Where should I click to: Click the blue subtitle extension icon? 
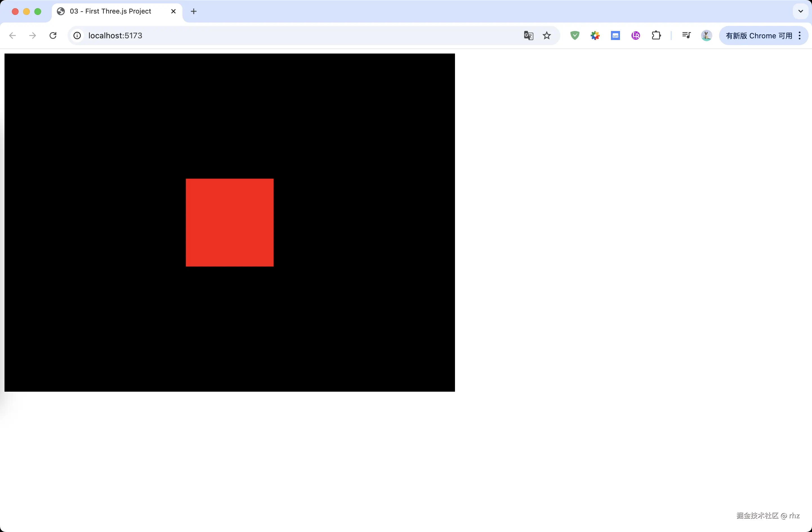click(x=615, y=36)
